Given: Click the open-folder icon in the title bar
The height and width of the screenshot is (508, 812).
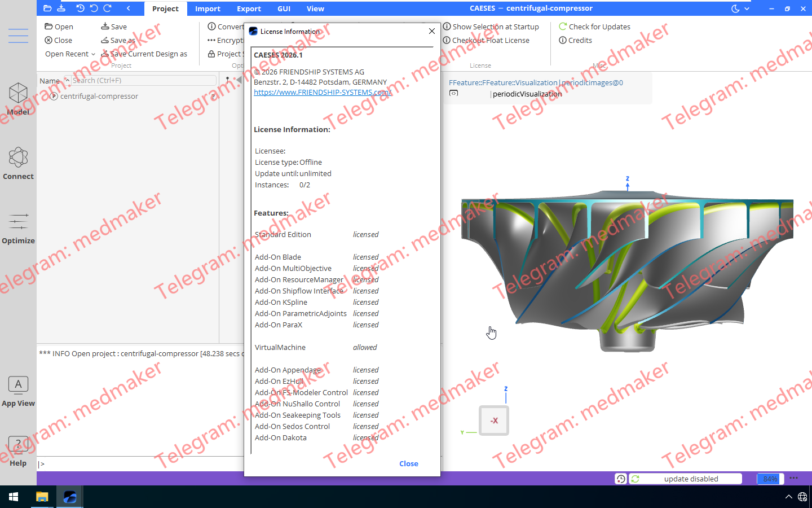Looking at the screenshot, I should click(47, 8).
